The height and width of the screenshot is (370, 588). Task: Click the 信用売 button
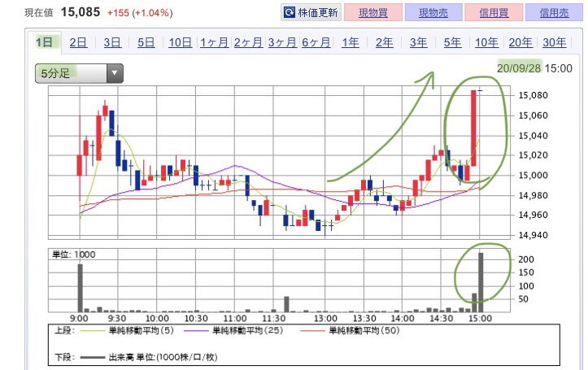pos(555,12)
